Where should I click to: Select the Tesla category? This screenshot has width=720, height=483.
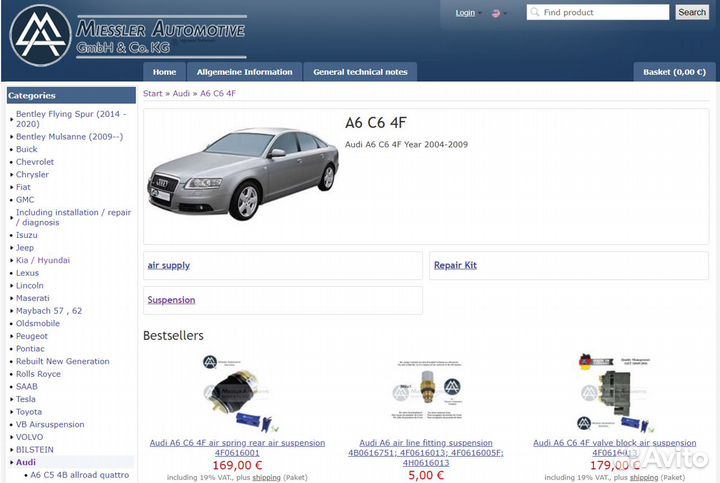coord(25,399)
